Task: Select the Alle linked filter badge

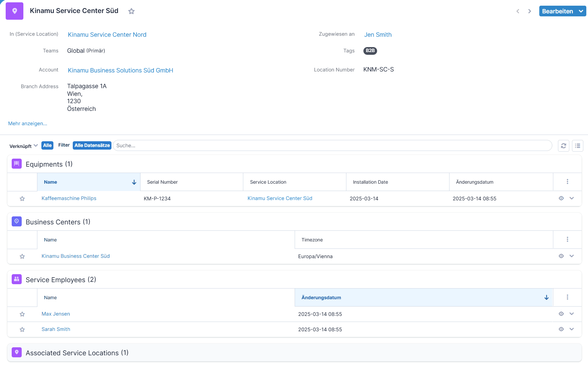Action: click(47, 145)
